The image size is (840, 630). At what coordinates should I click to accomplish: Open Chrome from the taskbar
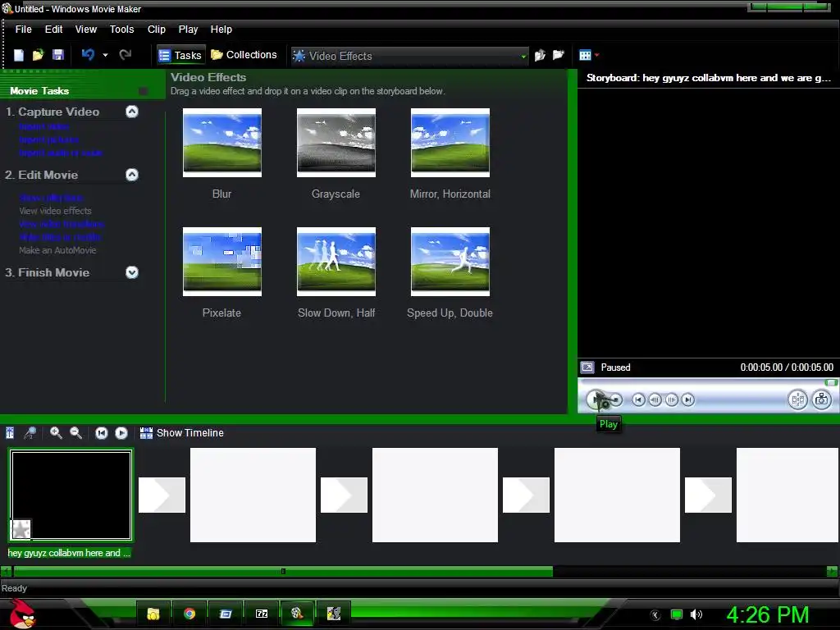[189, 614]
